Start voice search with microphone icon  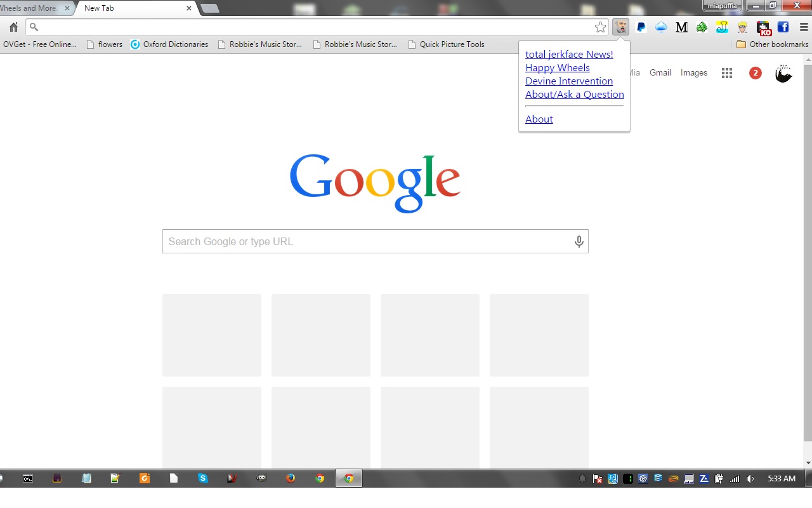[579, 241]
